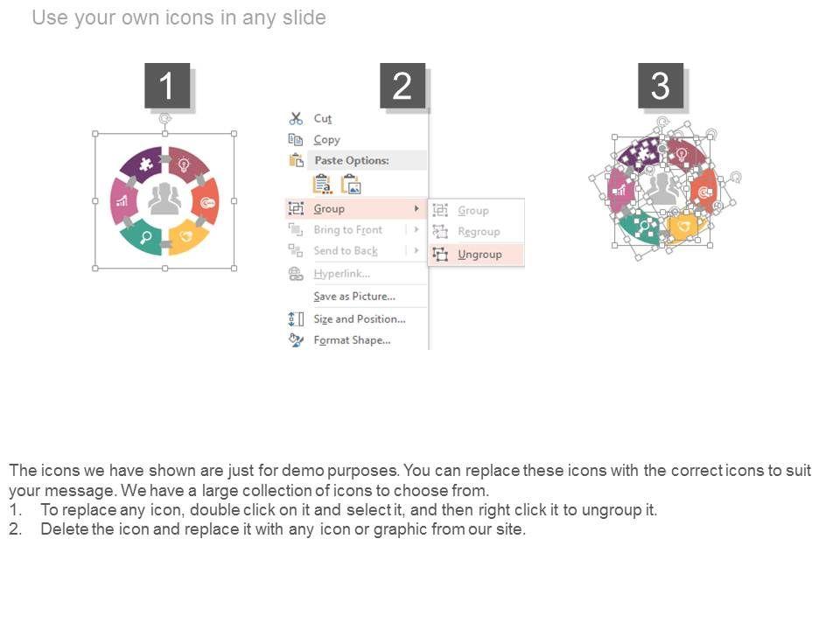Click the rotation handle above step 1 diagram
The height and width of the screenshot is (630, 840).
point(164,118)
